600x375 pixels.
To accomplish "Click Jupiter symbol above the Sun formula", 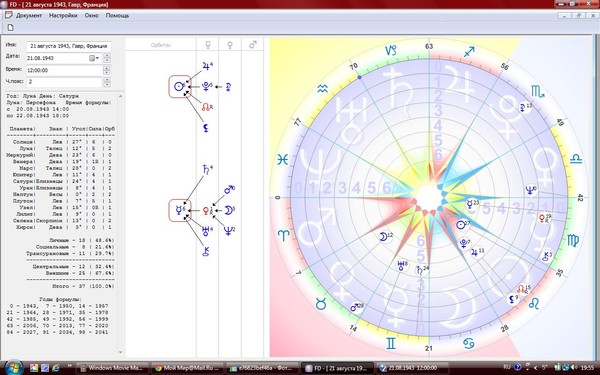I will click(207, 66).
